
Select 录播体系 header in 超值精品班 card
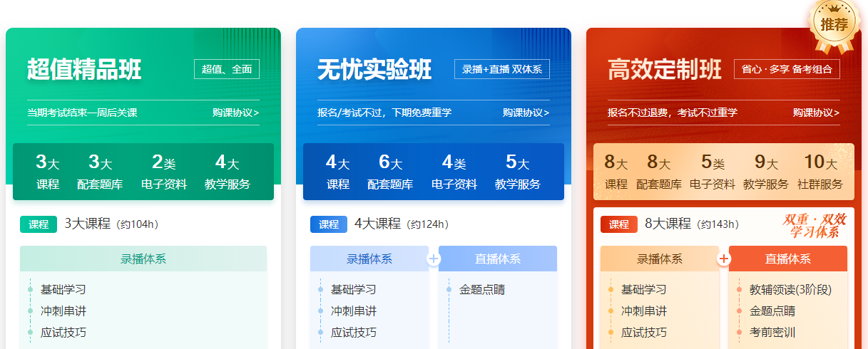point(143,259)
